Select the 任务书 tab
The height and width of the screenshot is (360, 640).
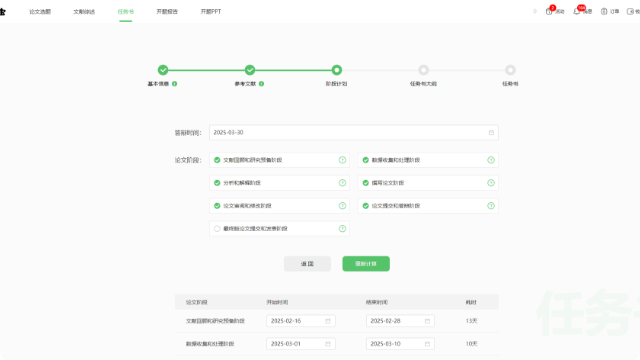[126, 12]
